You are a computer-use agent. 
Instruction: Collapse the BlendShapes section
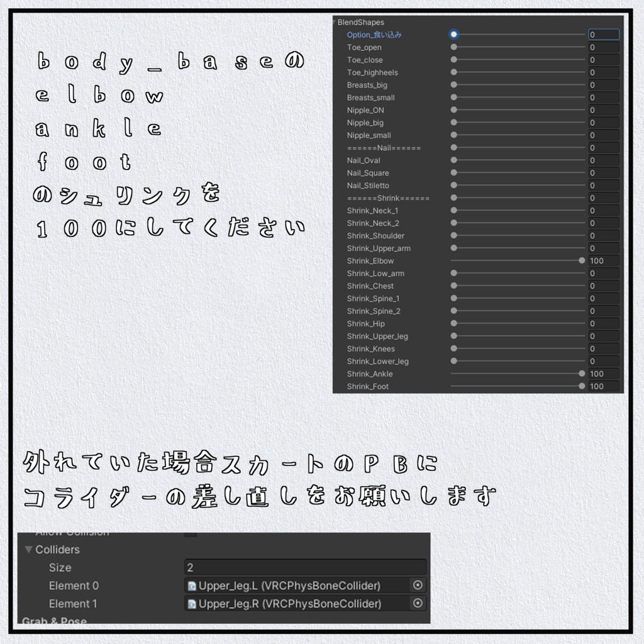[335, 22]
